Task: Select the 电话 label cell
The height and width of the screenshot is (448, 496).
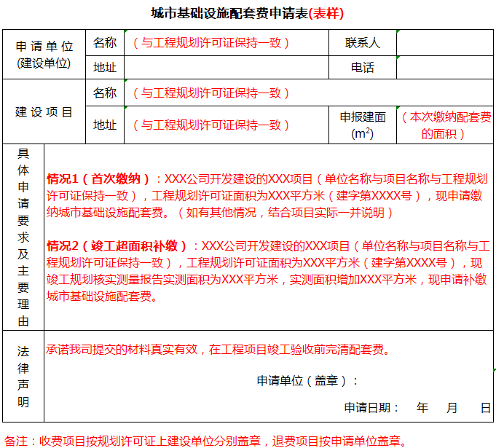Action: [363, 68]
